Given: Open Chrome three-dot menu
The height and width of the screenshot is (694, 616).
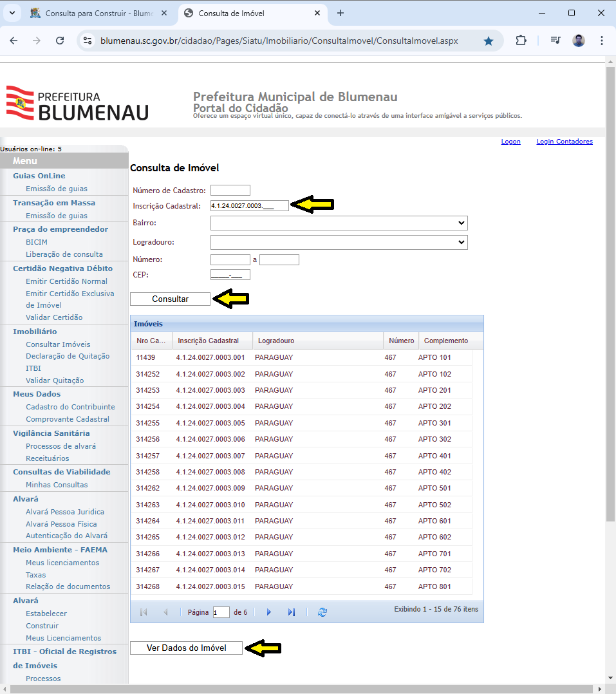Looking at the screenshot, I should [x=602, y=41].
